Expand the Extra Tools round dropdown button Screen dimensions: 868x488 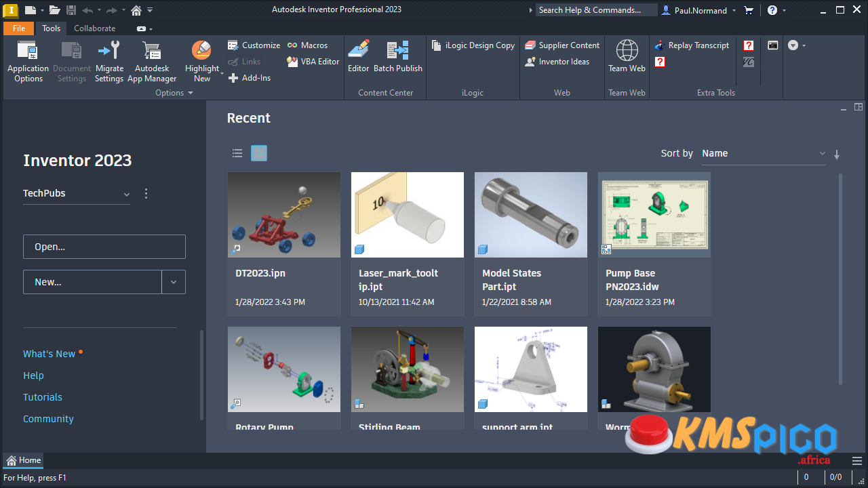797,45
